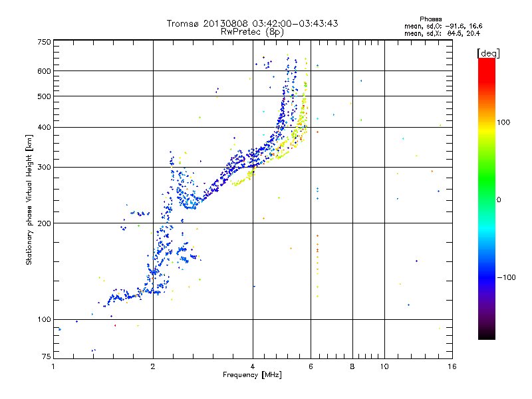Click the x-axis tick label '16'
The image size is (532, 399).
(452, 366)
